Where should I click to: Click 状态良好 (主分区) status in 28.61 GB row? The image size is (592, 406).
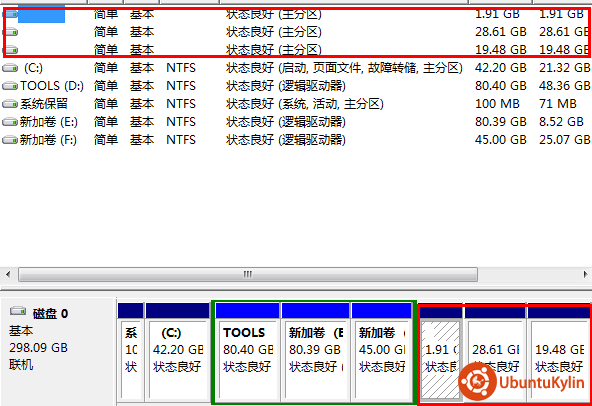point(274,32)
